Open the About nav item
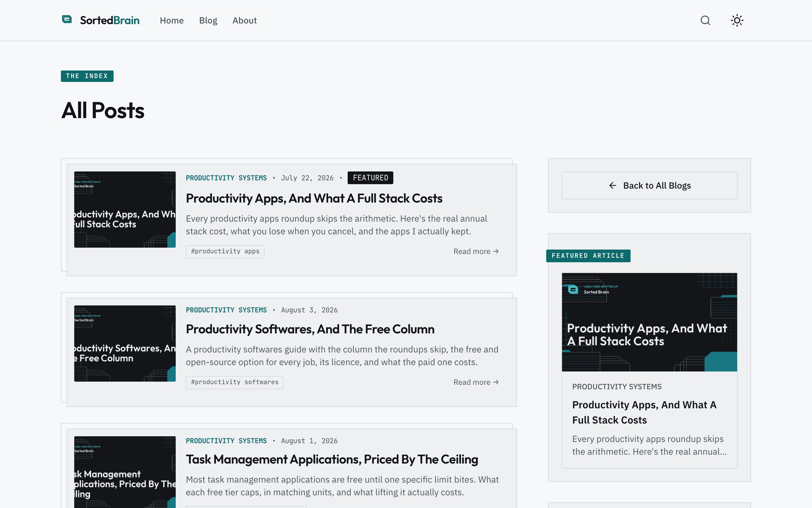 [x=244, y=21]
